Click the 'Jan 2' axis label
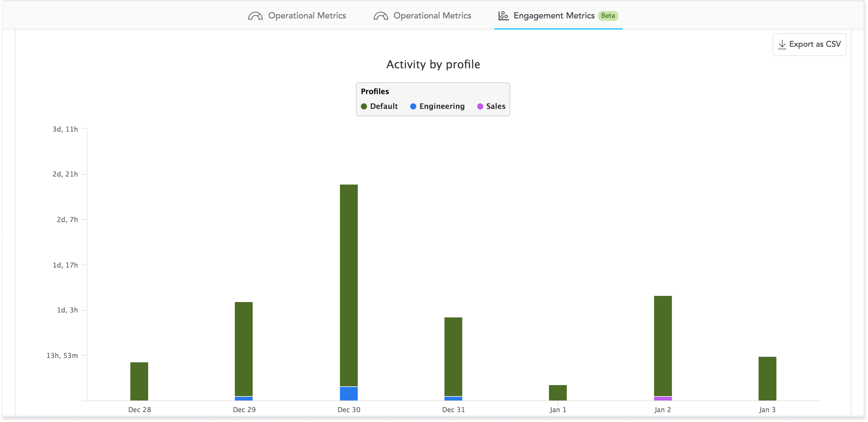868x422 pixels. 662,409
